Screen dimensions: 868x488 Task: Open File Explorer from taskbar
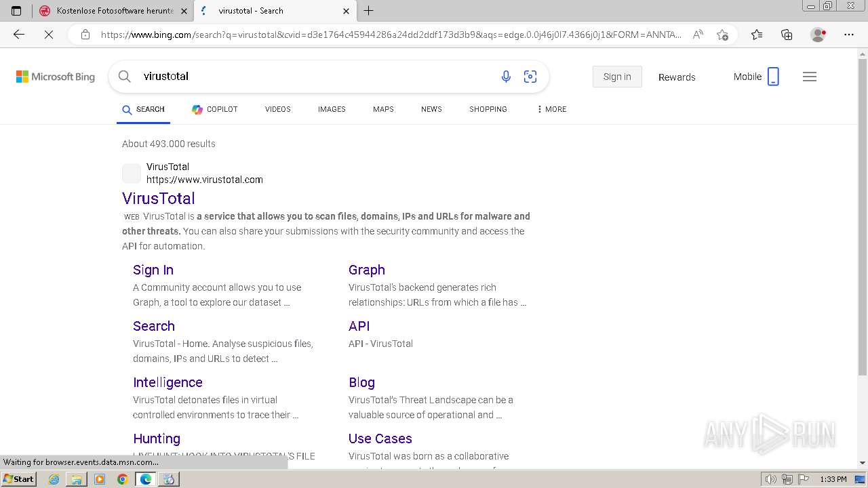[x=77, y=479]
